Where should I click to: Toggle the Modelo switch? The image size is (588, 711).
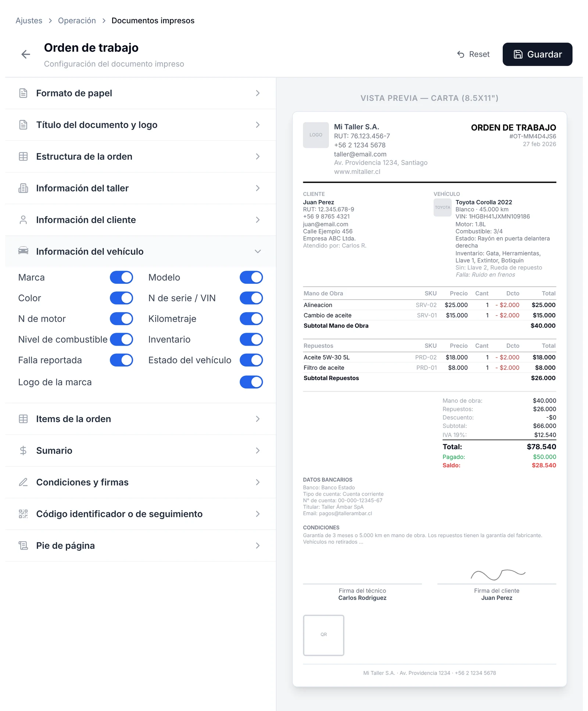251,277
